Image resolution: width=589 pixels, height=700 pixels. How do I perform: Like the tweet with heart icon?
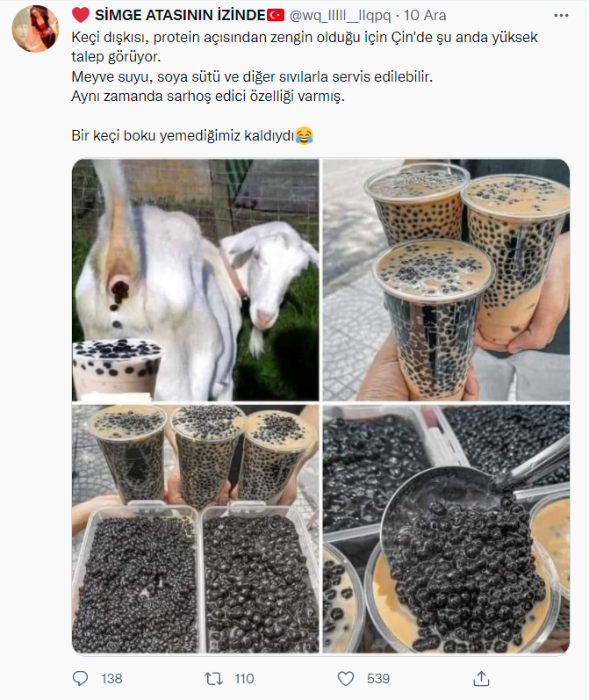tap(346, 679)
